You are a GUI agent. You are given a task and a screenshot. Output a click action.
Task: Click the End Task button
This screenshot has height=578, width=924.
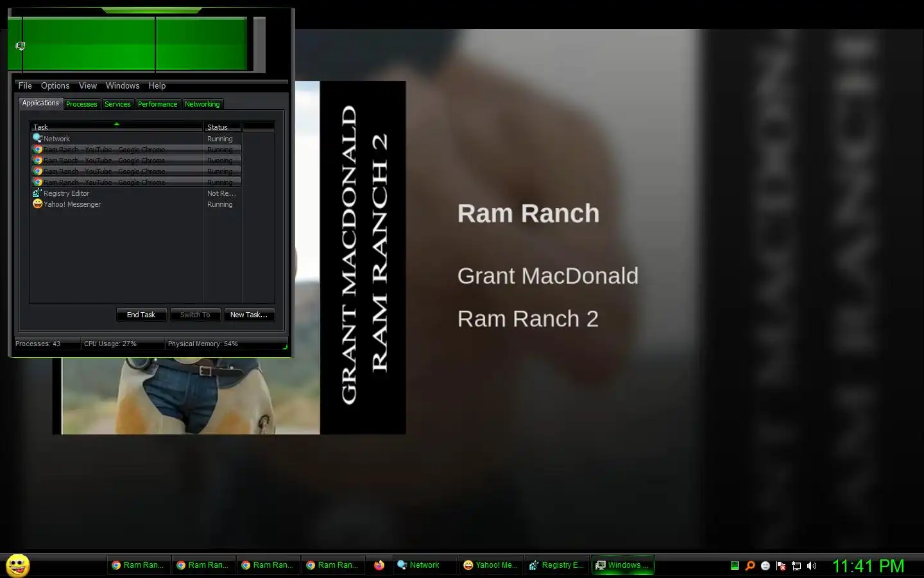point(141,315)
